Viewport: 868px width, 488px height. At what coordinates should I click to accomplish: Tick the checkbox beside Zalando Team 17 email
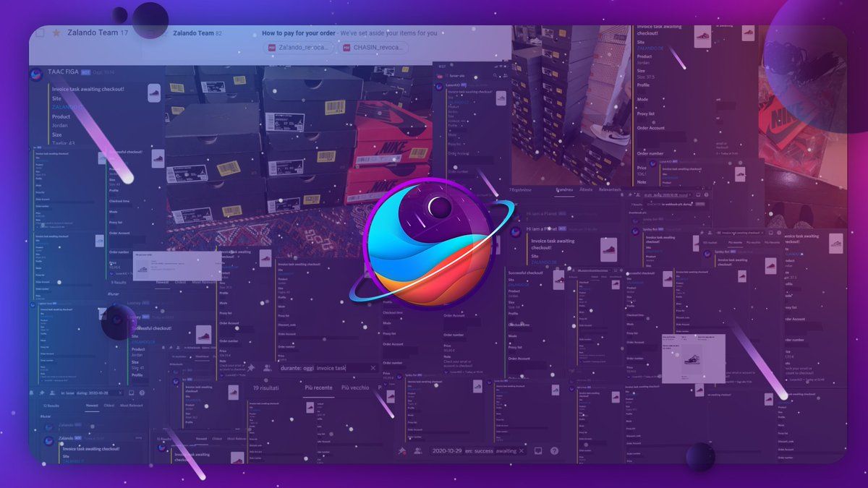click(41, 33)
